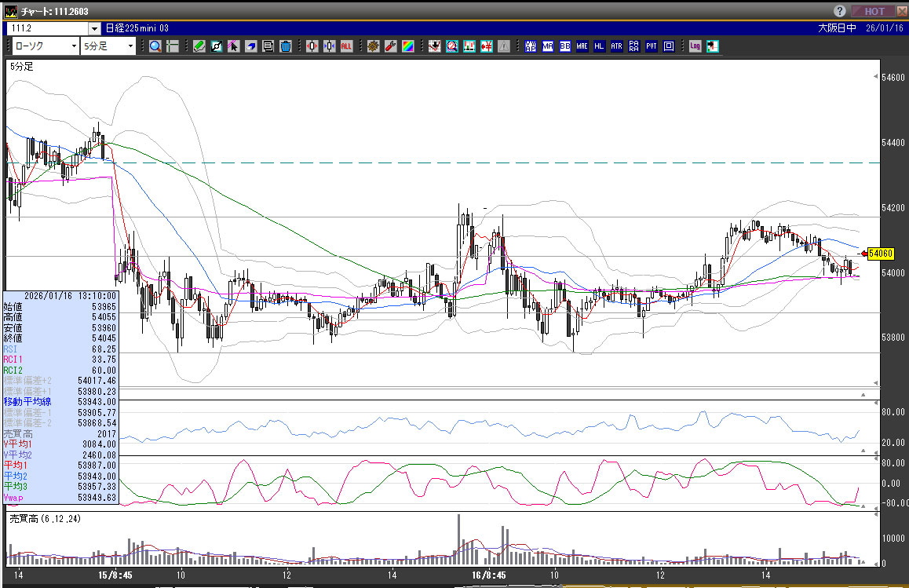
Task: Open the ローソク chart type dropdown
Action: click(x=45, y=46)
